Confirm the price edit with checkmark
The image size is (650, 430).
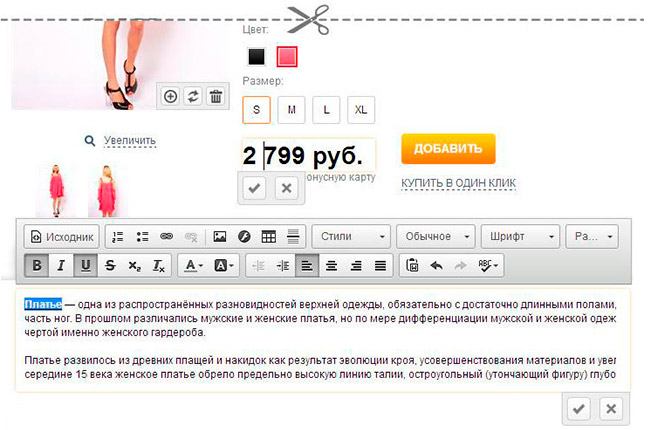click(254, 188)
